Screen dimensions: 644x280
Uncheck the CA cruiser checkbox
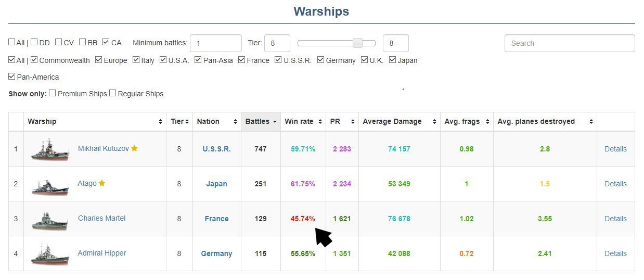(106, 43)
